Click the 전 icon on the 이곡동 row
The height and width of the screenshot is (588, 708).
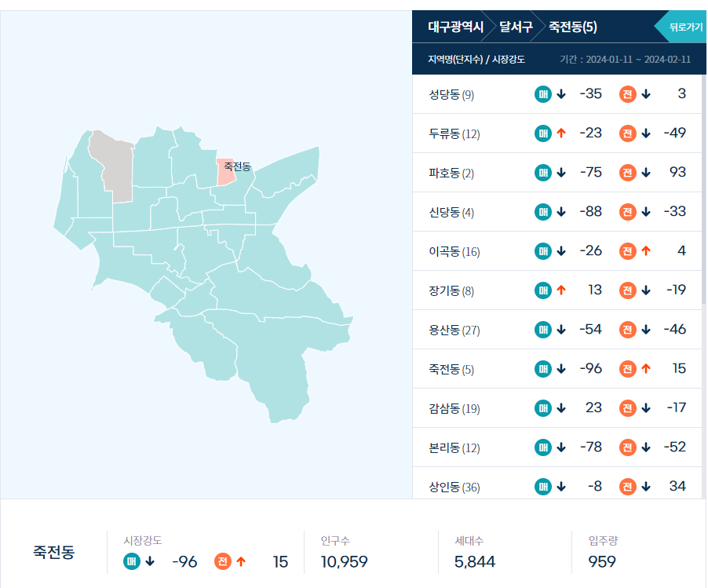pos(628,251)
